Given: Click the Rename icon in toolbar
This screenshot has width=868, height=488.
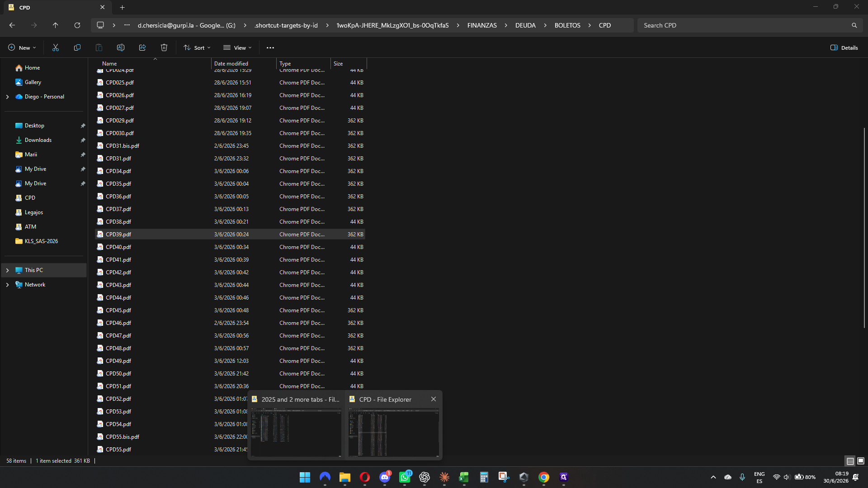Looking at the screenshot, I should (121, 47).
